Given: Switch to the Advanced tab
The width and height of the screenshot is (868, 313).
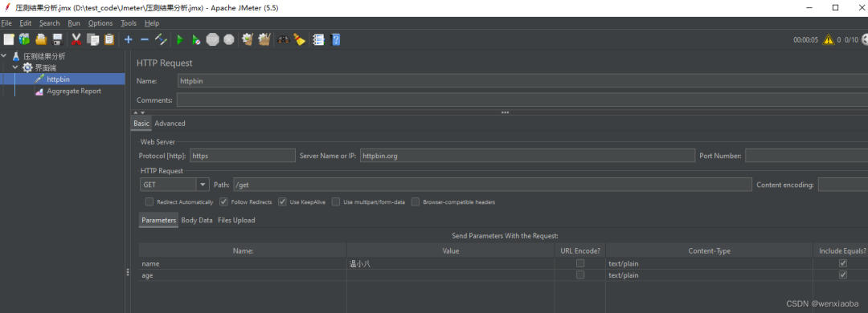Looking at the screenshot, I should coord(170,124).
